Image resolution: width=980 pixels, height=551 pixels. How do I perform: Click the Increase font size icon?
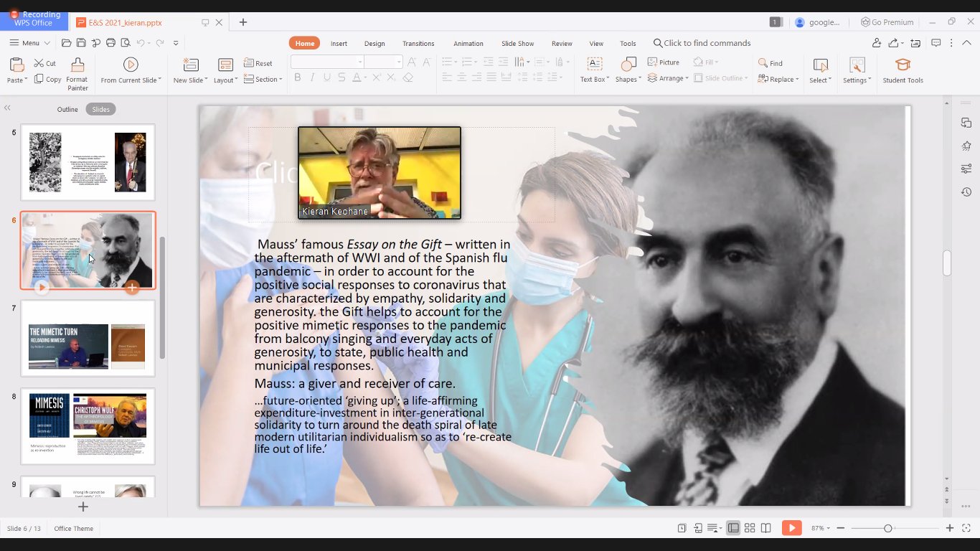(412, 62)
